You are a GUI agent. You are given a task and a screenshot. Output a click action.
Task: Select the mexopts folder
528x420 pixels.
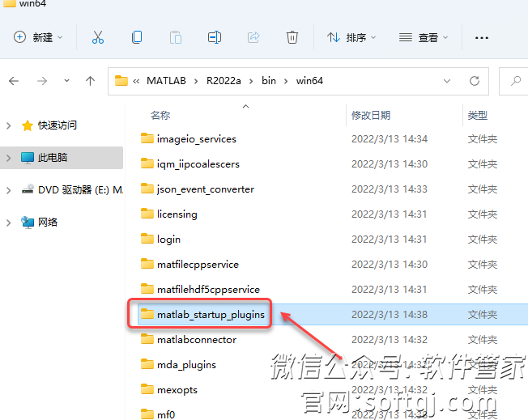tap(177, 390)
